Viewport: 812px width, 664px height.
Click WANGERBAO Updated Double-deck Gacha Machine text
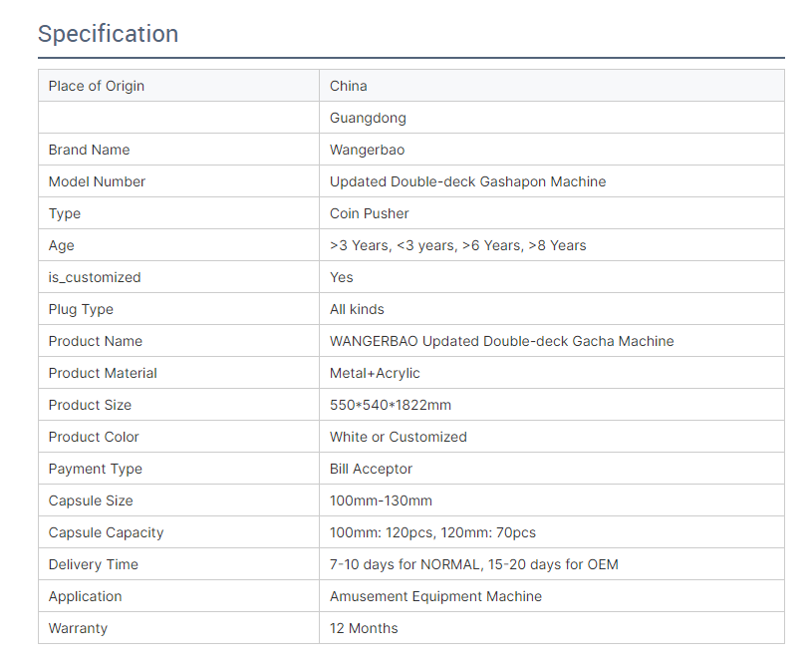502,342
